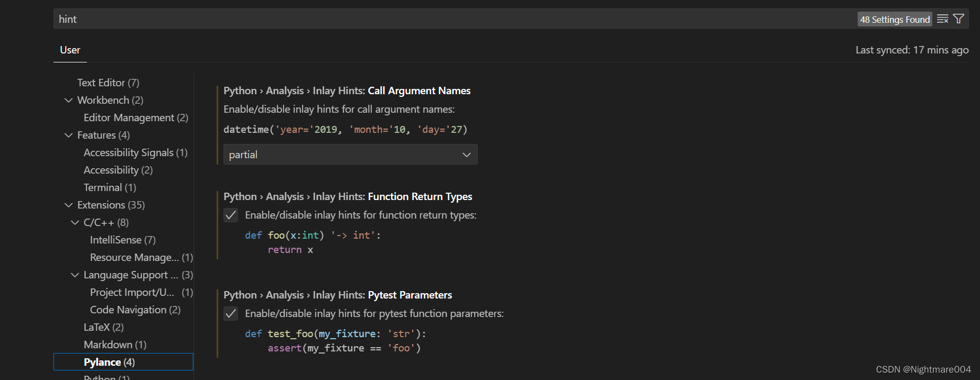Select the LaTeX settings entry
980x380 pixels.
[x=103, y=327]
